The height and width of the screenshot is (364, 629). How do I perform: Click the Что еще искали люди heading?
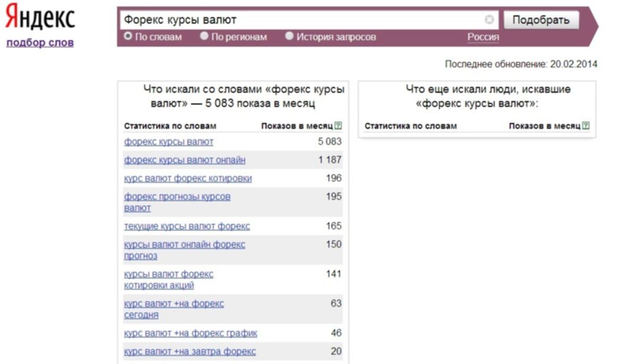pyautogui.click(x=488, y=96)
